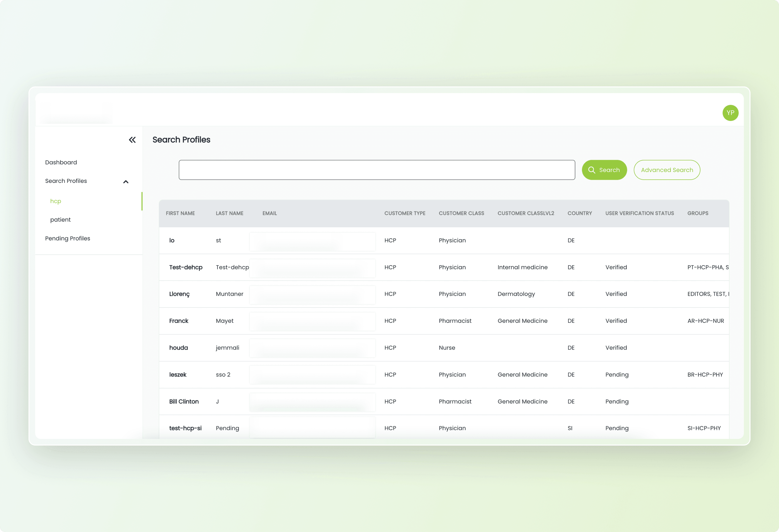Open Advanced Search
Screen dimensions: 779x532
tap(667, 170)
